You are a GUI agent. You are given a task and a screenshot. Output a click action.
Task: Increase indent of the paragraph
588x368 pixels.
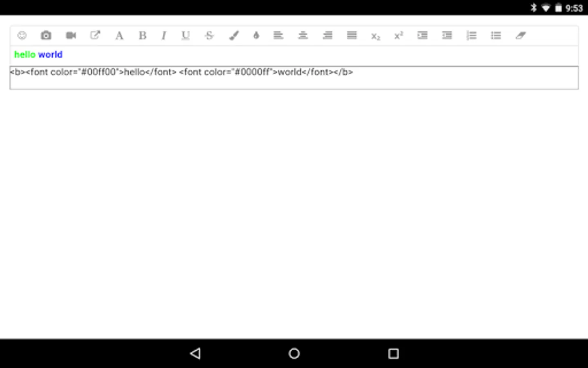pos(423,36)
